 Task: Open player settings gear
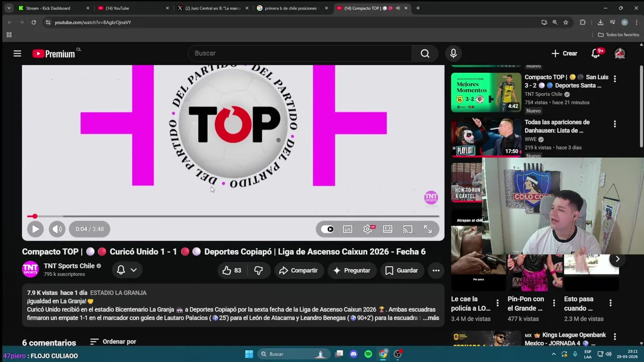[368, 229]
